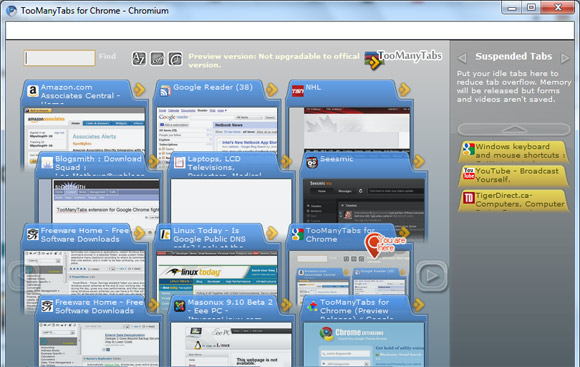Click the sort alphabetically A-Z icon
Viewport: 580px width, 367px height.
point(139,58)
